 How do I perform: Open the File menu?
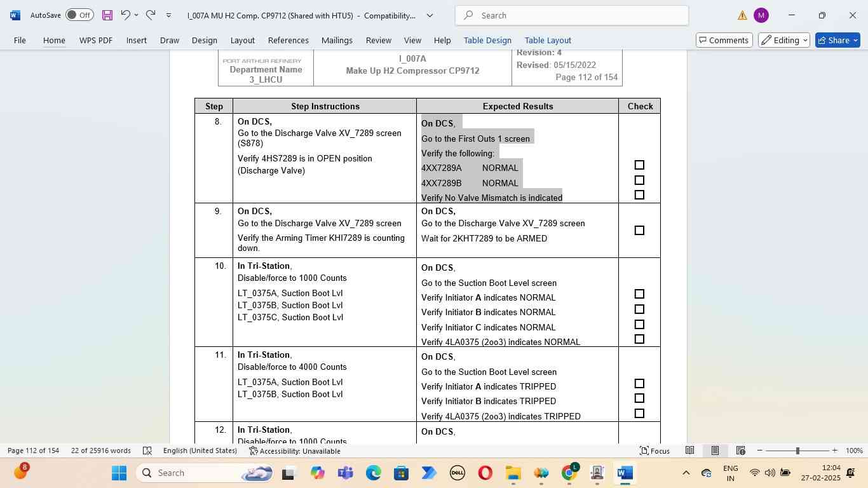click(x=20, y=40)
